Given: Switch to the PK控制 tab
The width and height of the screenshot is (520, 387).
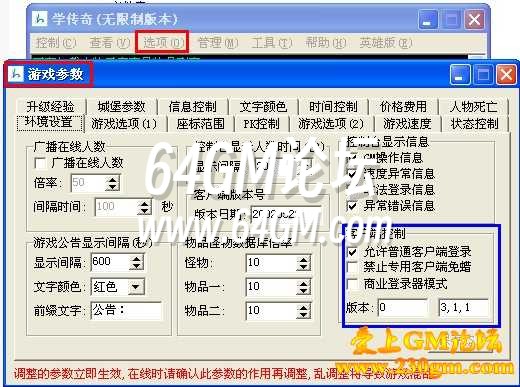Looking at the screenshot, I should 261,124.
